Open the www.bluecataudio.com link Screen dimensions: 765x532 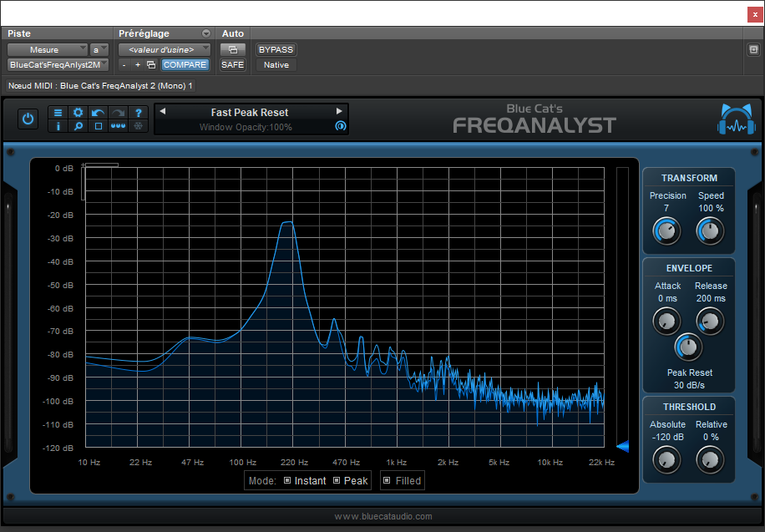tap(383, 516)
